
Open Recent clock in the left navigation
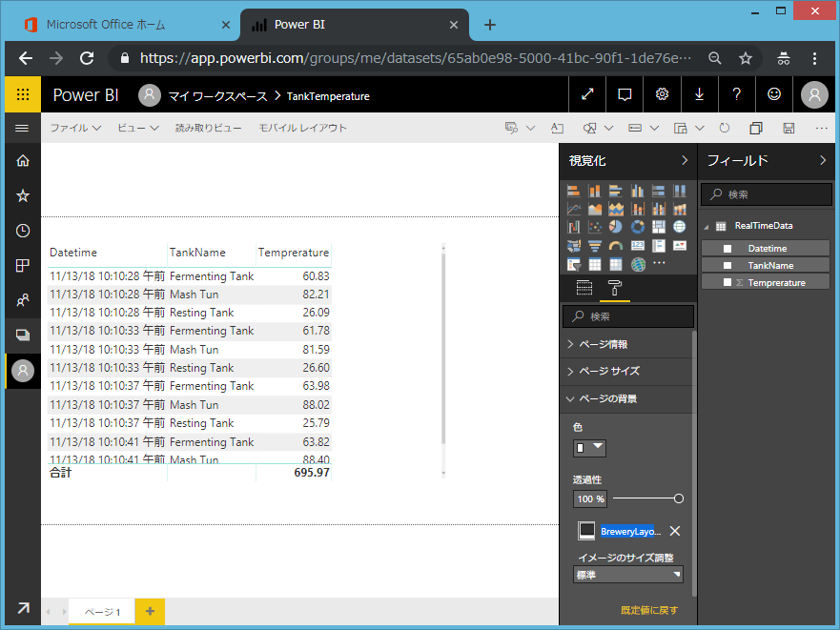(x=23, y=231)
